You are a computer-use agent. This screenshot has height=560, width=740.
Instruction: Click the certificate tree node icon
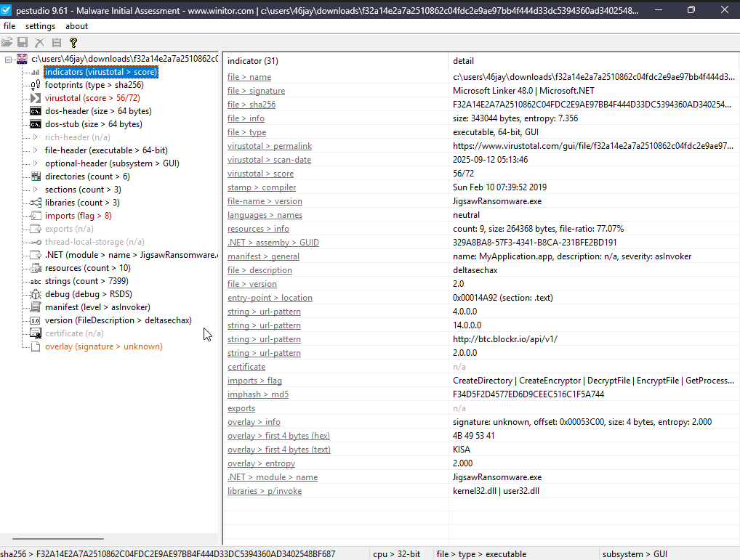(36, 333)
